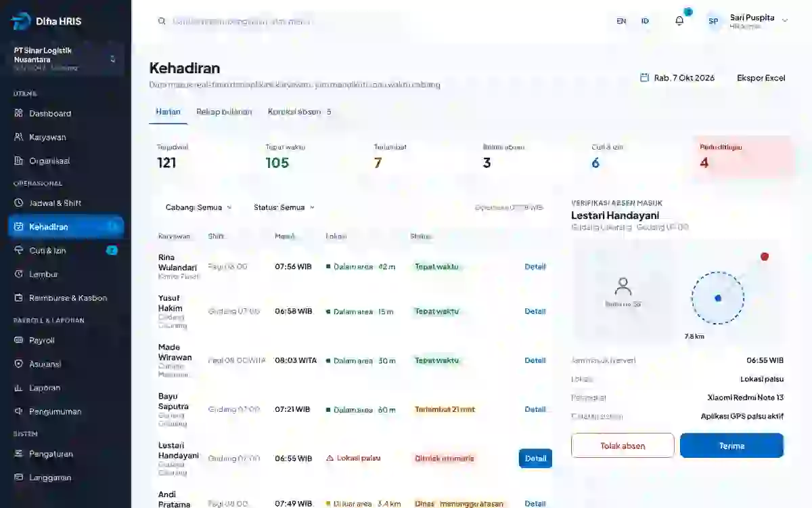This screenshot has height=508, width=812.
Task: Open notifications bell icon
Action: [679, 21]
